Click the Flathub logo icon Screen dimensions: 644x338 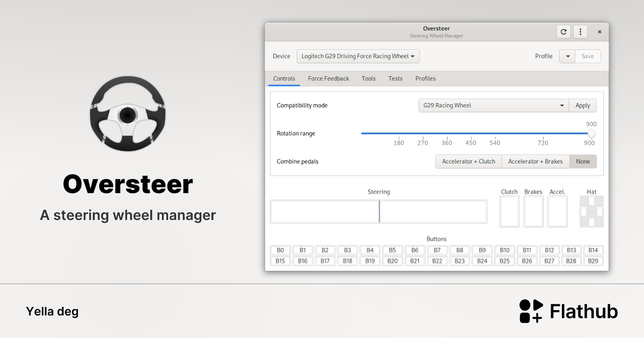531,311
